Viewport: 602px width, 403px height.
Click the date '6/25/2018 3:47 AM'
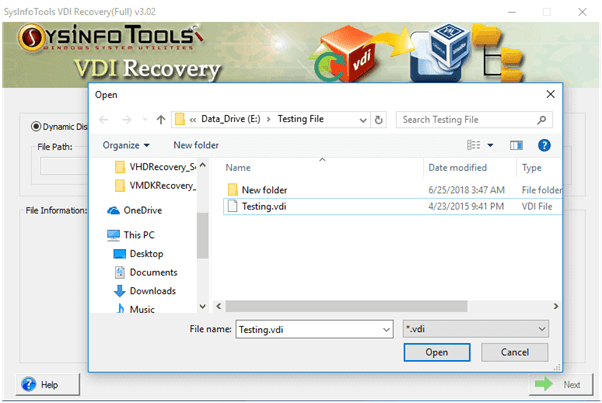pyautogui.click(x=466, y=190)
